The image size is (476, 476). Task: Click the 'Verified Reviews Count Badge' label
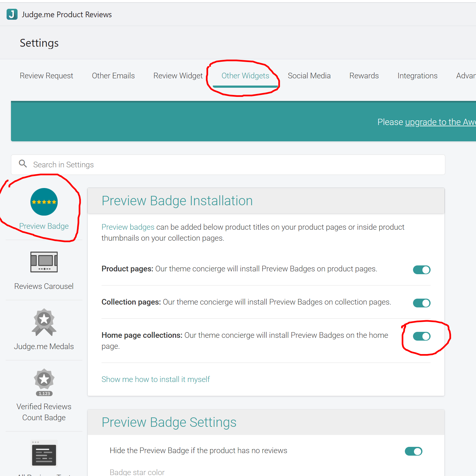click(x=44, y=412)
